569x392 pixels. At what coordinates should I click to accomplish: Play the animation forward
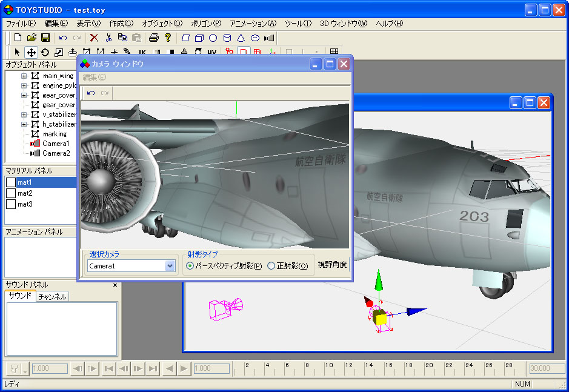click(184, 369)
